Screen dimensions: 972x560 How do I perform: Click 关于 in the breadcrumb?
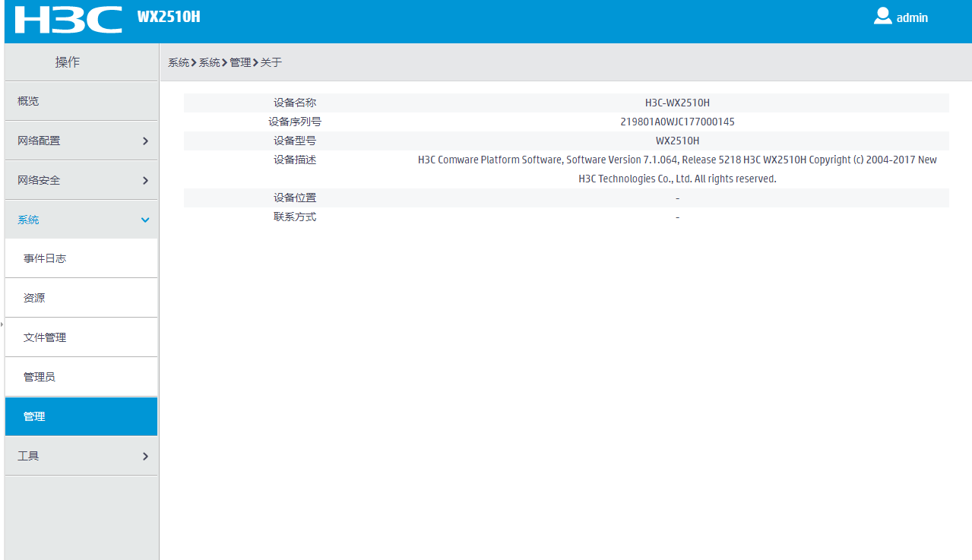click(x=271, y=62)
